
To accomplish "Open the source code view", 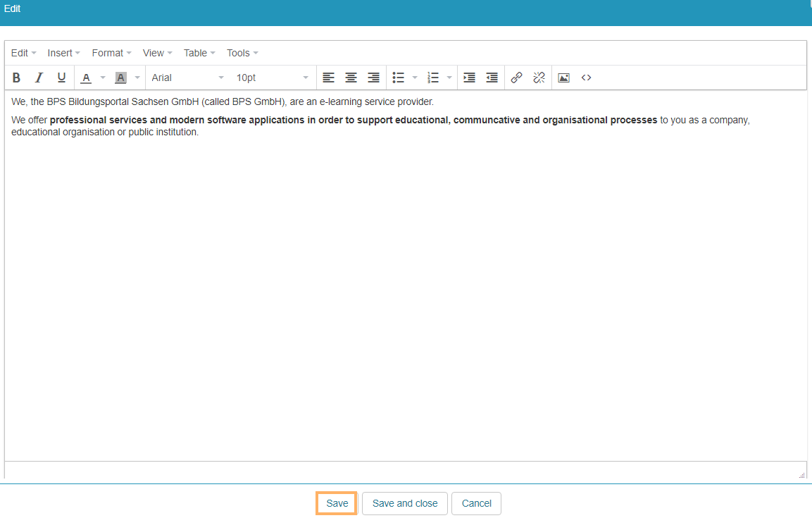I will pos(586,78).
